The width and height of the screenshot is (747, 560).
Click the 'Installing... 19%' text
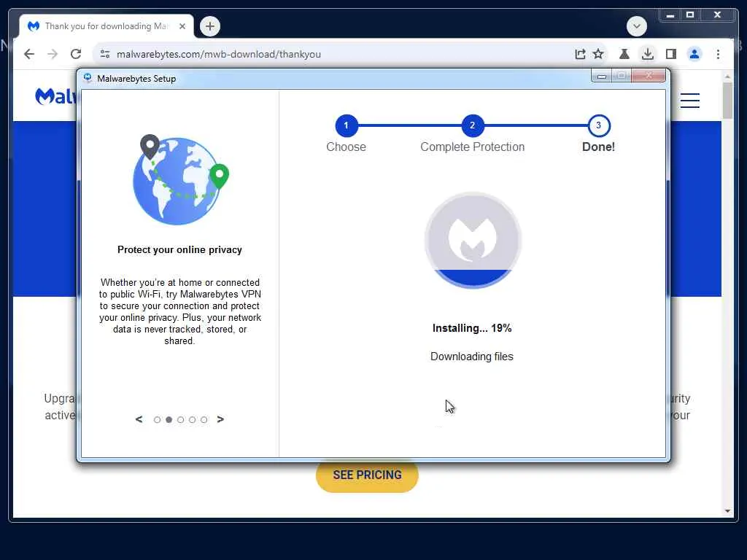(x=472, y=328)
